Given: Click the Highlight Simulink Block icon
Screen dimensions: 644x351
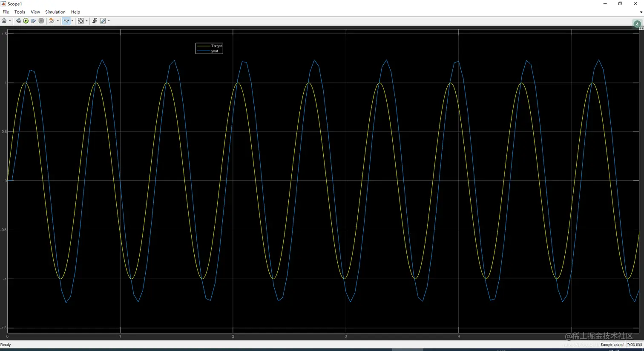Looking at the screenshot, I should point(52,21).
